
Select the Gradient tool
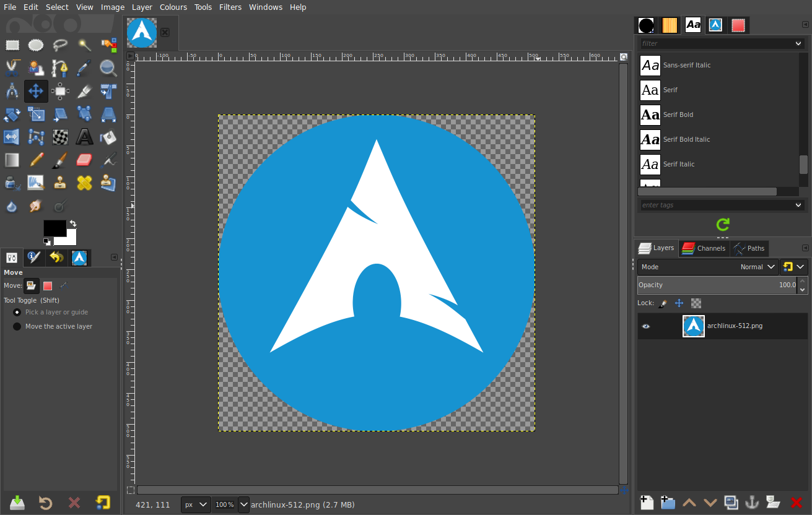coord(12,160)
